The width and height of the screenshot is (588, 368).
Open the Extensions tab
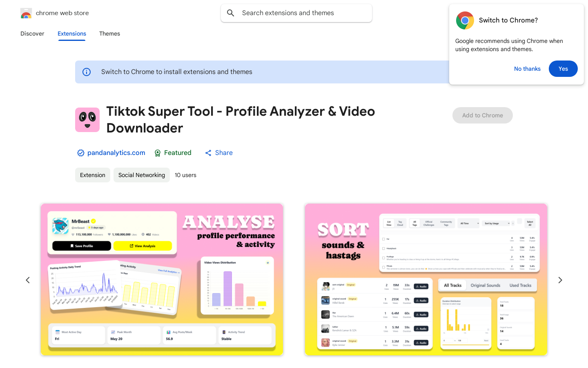[72, 34]
